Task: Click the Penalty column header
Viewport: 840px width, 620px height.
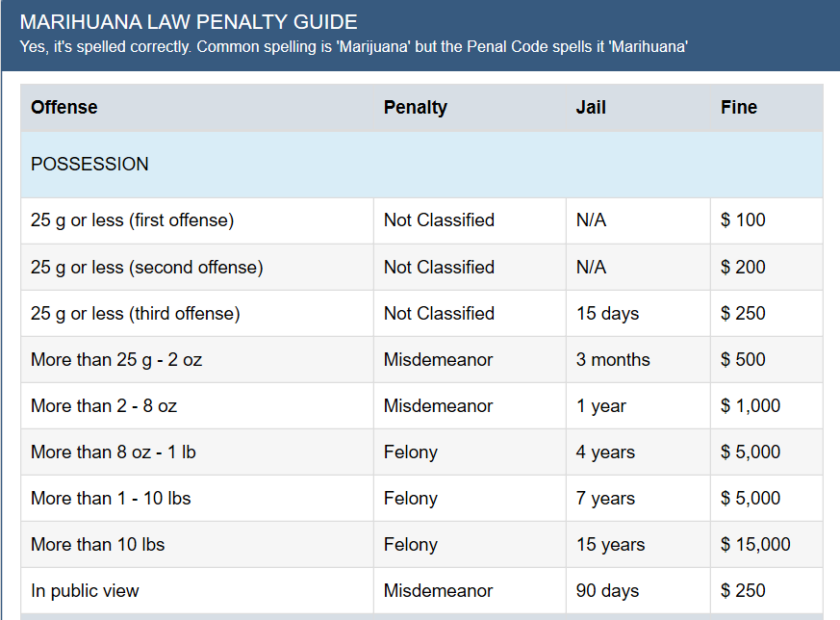Action: (x=416, y=108)
